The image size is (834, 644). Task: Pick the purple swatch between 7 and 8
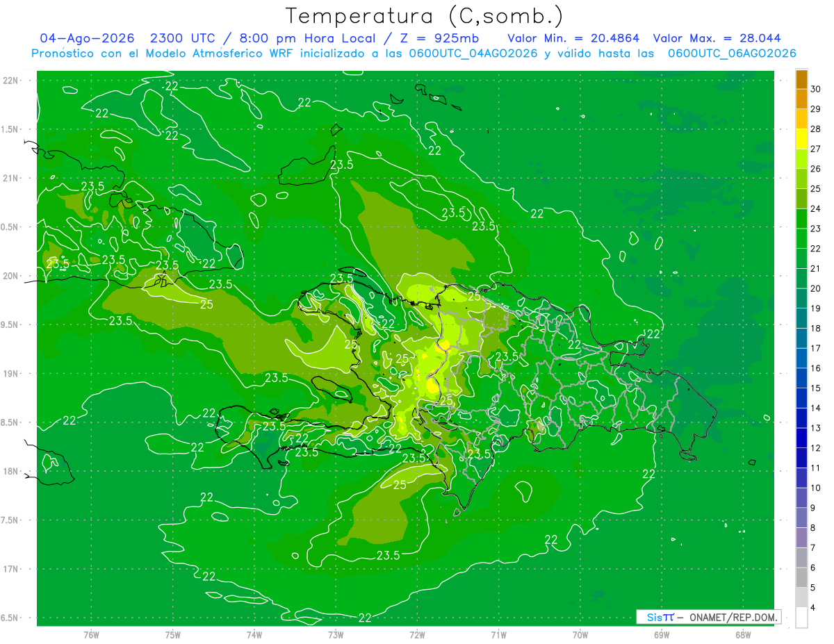[x=801, y=538]
